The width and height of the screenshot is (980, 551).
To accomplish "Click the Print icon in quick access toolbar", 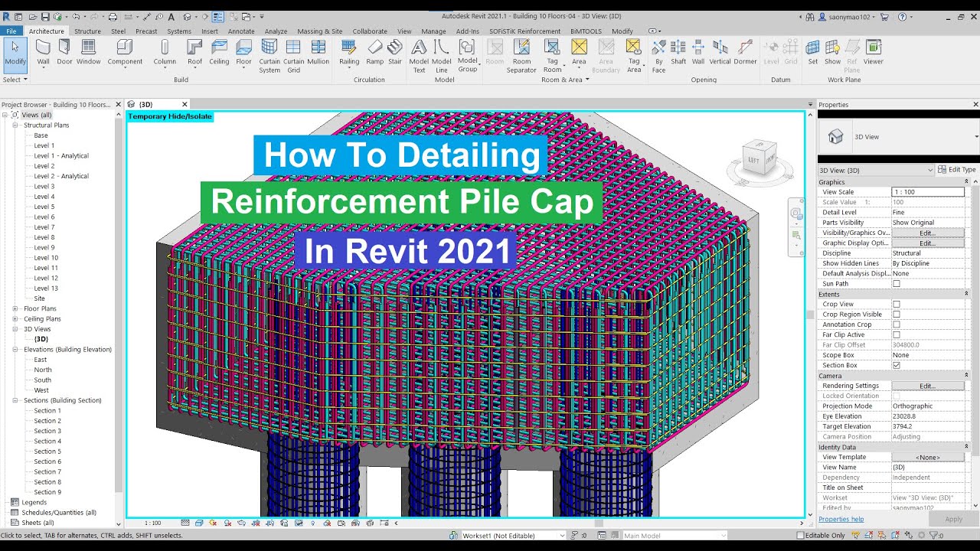I will click(x=113, y=17).
